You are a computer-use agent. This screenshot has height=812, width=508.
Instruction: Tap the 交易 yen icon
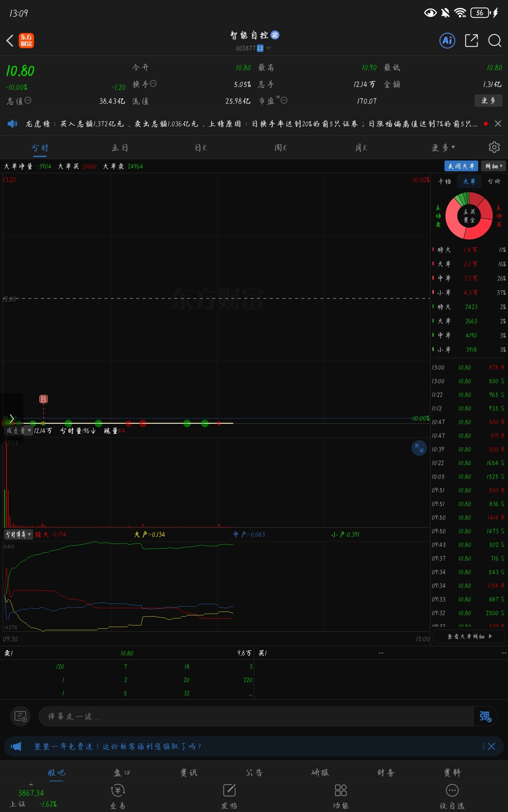click(x=118, y=790)
